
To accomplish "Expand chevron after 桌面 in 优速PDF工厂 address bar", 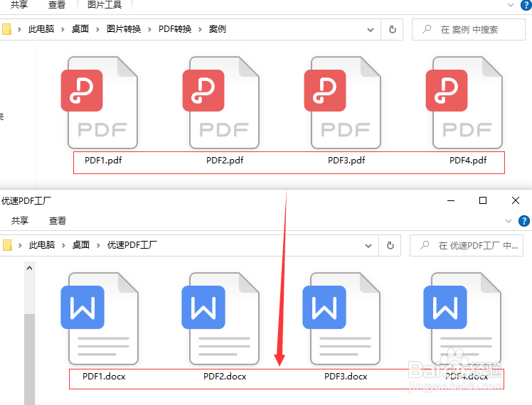I will [98, 245].
